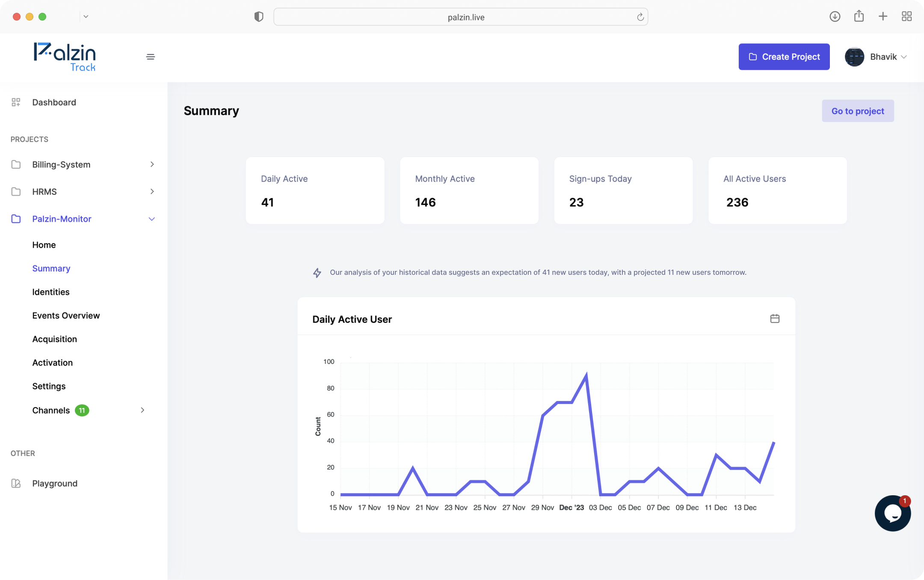924x580 pixels.
Task: Expand the HRMS project chevron
Action: (x=152, y=191)
